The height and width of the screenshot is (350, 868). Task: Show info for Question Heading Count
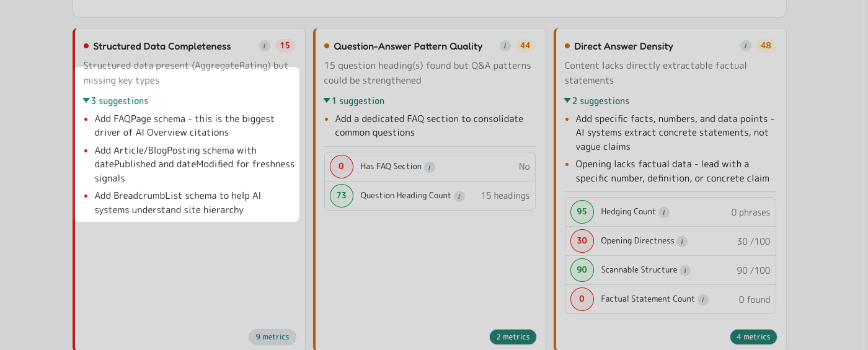[459, 196]
